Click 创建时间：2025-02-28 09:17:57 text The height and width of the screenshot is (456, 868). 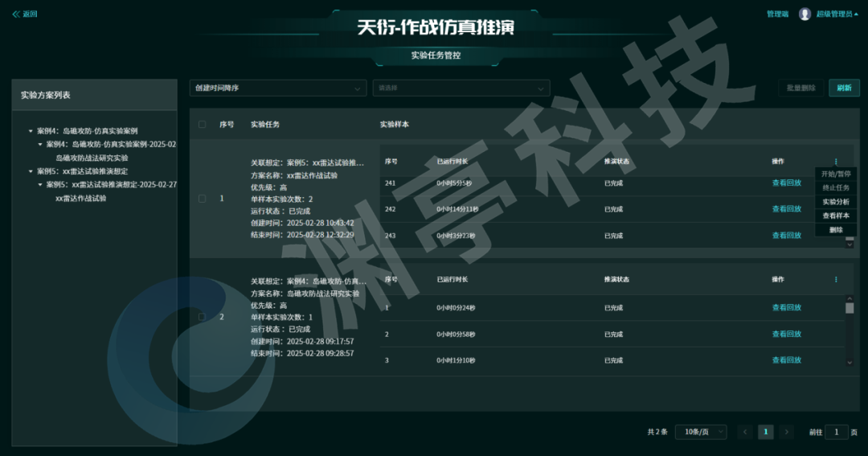(302, 341)
